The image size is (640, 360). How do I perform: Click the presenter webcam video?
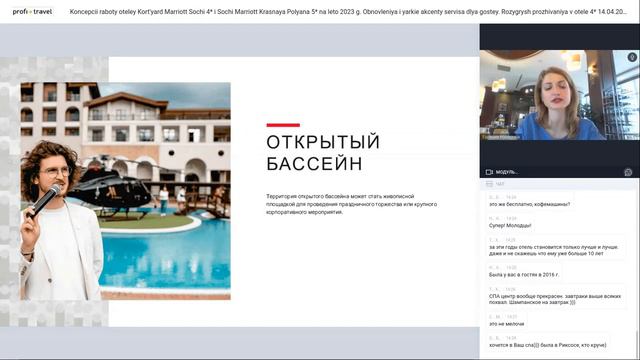[x=560, y=95]
